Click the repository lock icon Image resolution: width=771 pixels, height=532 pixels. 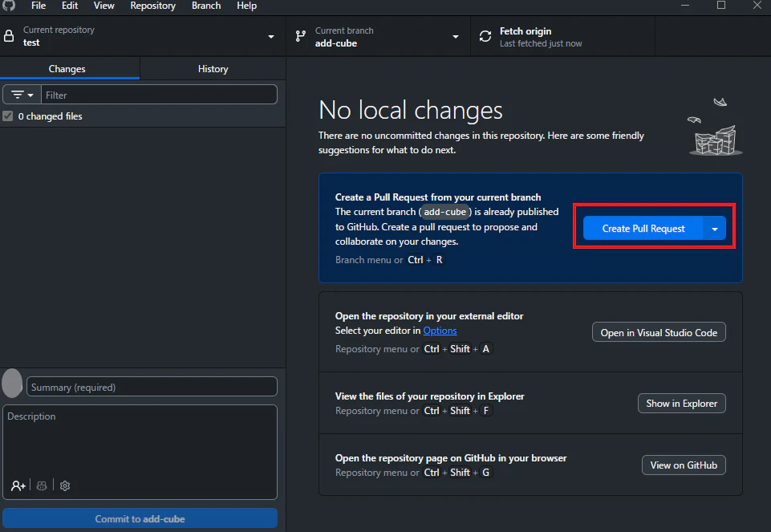tap(9, 36)
